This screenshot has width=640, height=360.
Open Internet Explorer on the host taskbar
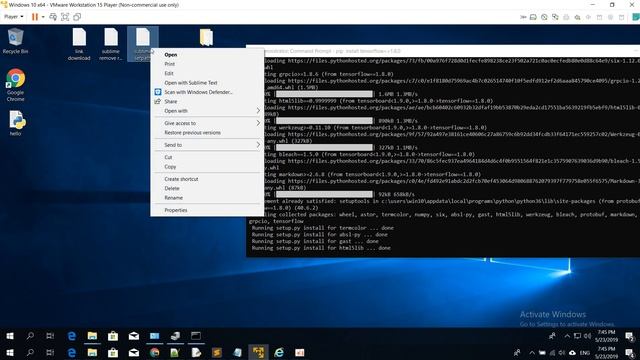click(279, 352)
